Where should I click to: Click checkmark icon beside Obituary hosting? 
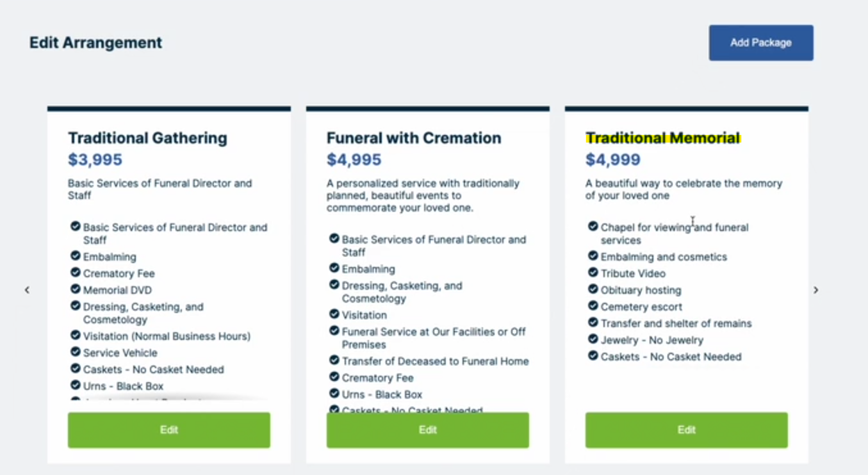coord(593,289)
